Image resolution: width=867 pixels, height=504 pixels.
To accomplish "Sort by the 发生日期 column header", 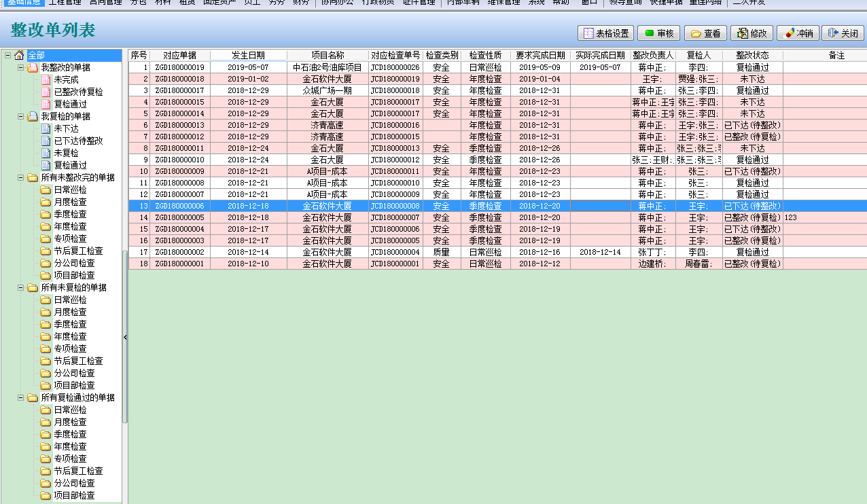I will click(x=248, y=55).
